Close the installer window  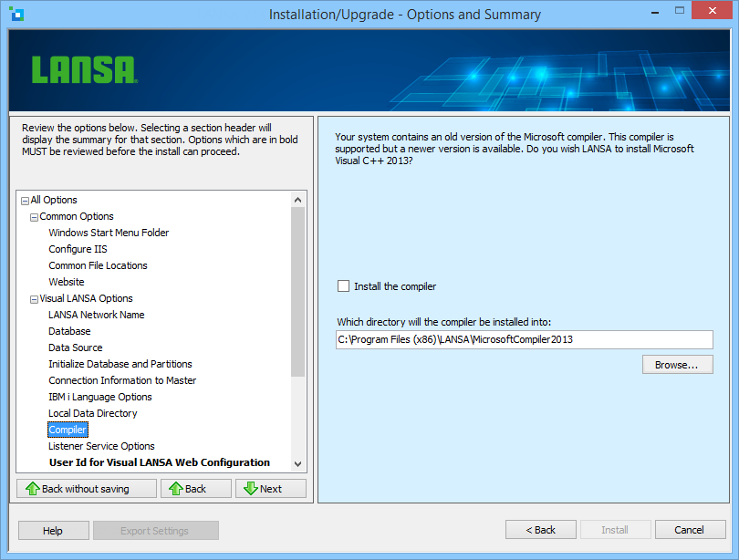713,10
